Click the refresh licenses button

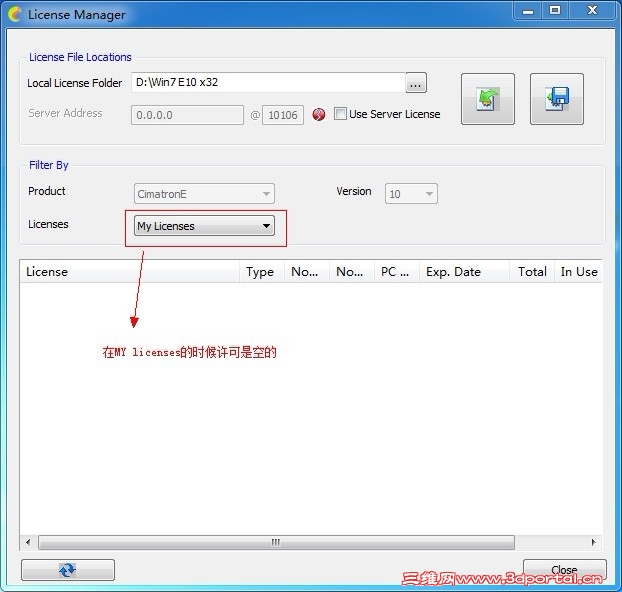[x=68, y=570]
